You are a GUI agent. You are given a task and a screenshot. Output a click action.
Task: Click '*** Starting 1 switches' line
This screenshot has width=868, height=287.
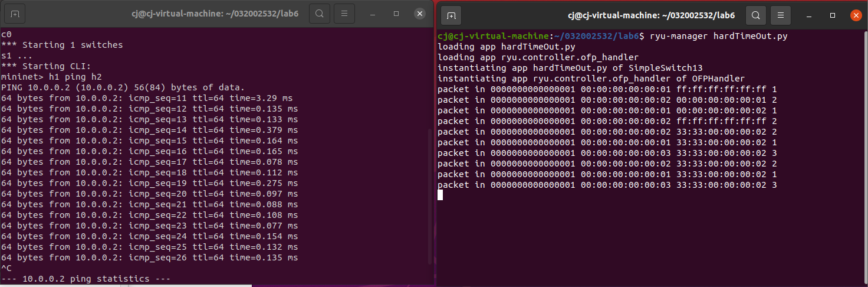click(62, 45)
